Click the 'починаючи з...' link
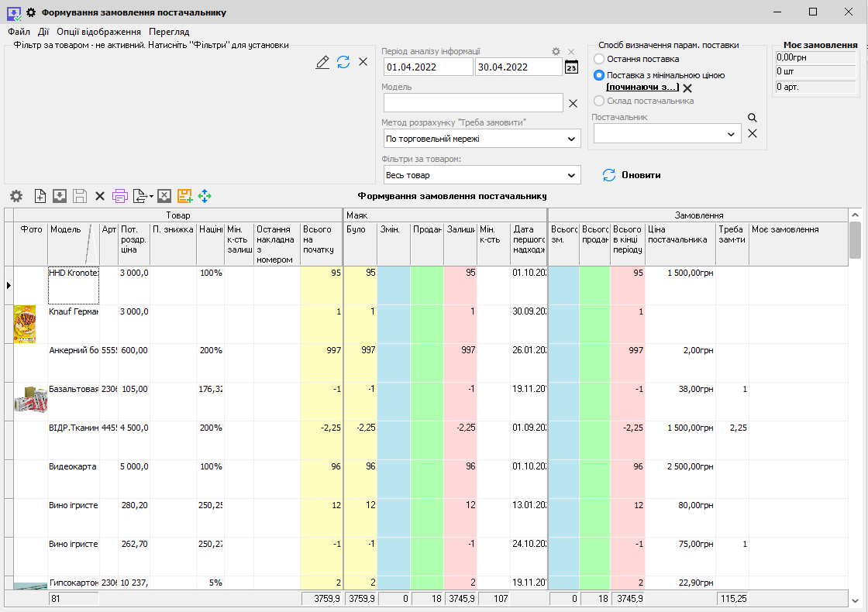The image size is (868, 612). [642, 88]
